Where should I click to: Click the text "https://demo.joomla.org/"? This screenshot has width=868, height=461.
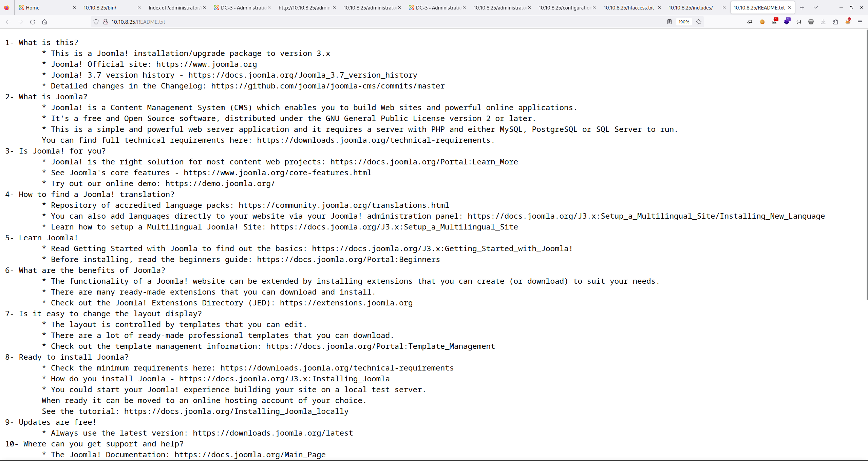pos(220,183)
